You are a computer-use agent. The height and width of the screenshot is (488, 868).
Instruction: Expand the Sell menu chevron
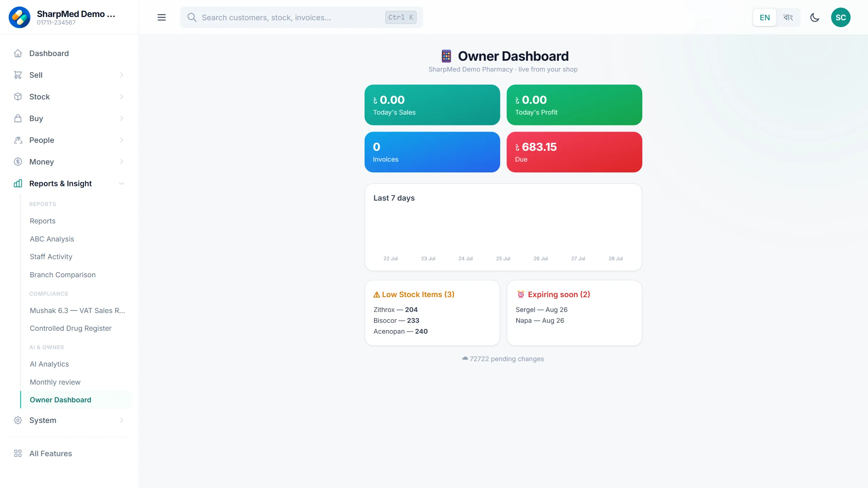pos(122,75)
